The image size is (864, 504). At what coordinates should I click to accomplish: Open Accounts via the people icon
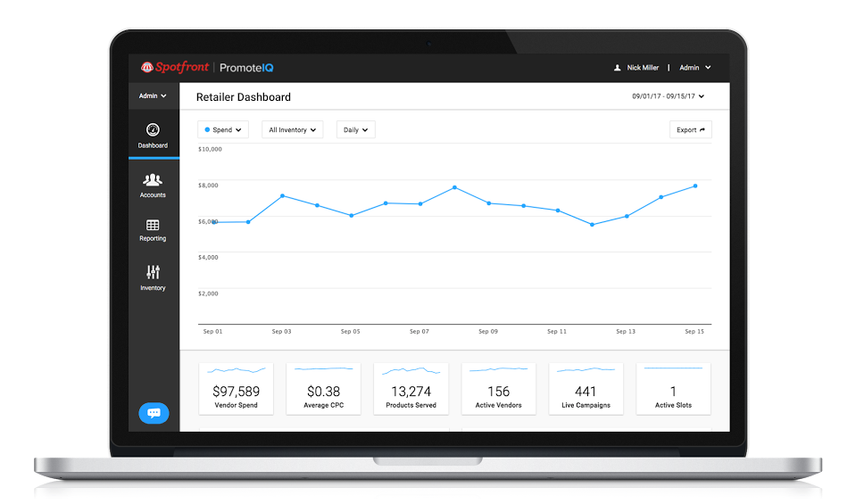click(x=153, y=179)
